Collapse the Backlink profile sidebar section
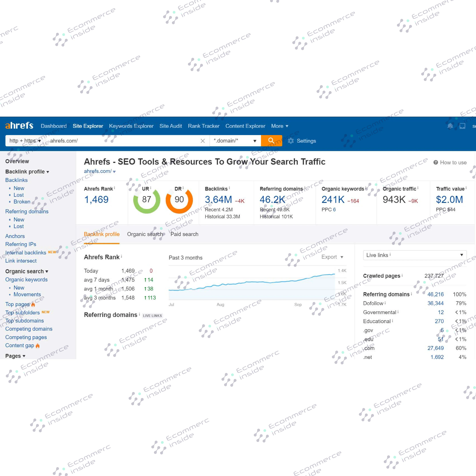Viewport: 476px width, 476px height. point(27,172)
